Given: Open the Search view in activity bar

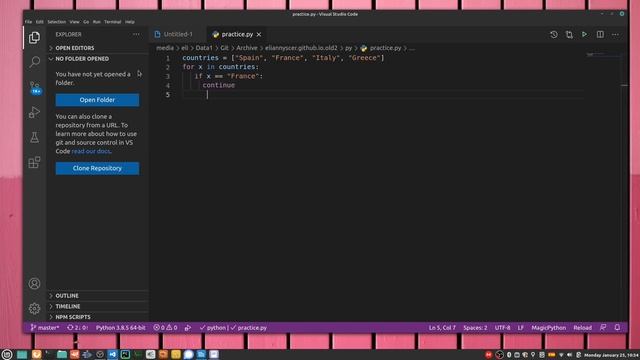Looking at the screenshot, I should (x=34, y=62).
